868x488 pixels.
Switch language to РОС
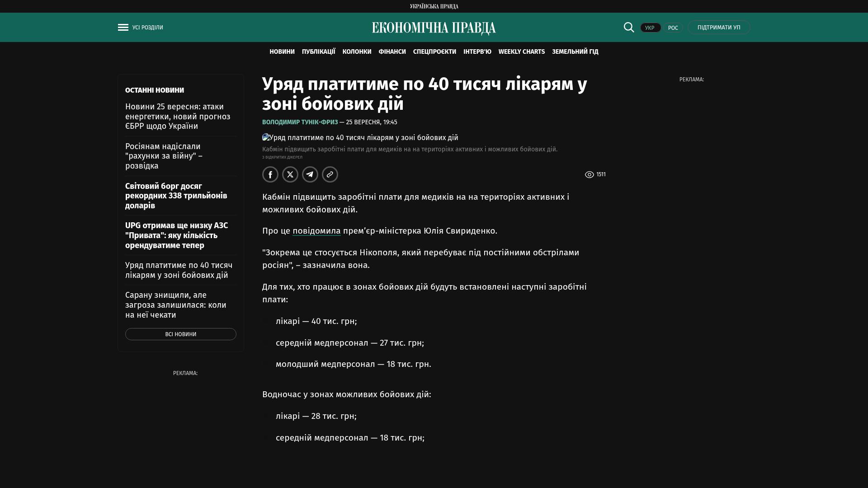pos(673,28)
